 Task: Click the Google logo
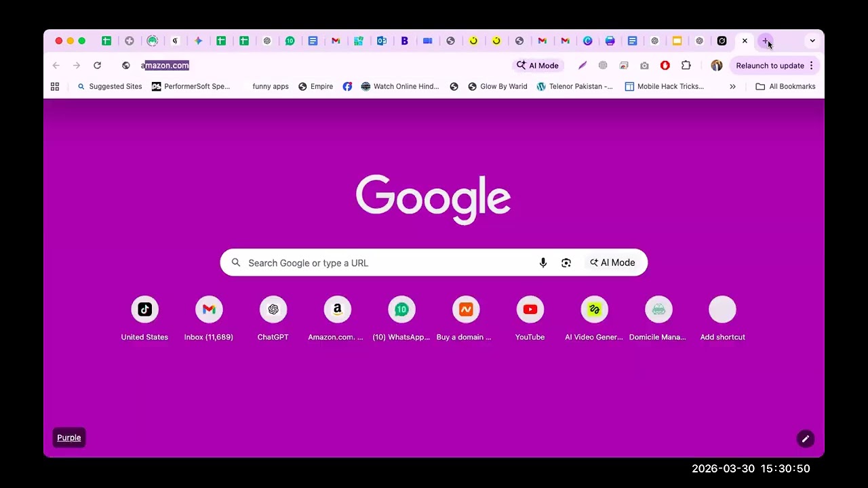coord(433,199)
